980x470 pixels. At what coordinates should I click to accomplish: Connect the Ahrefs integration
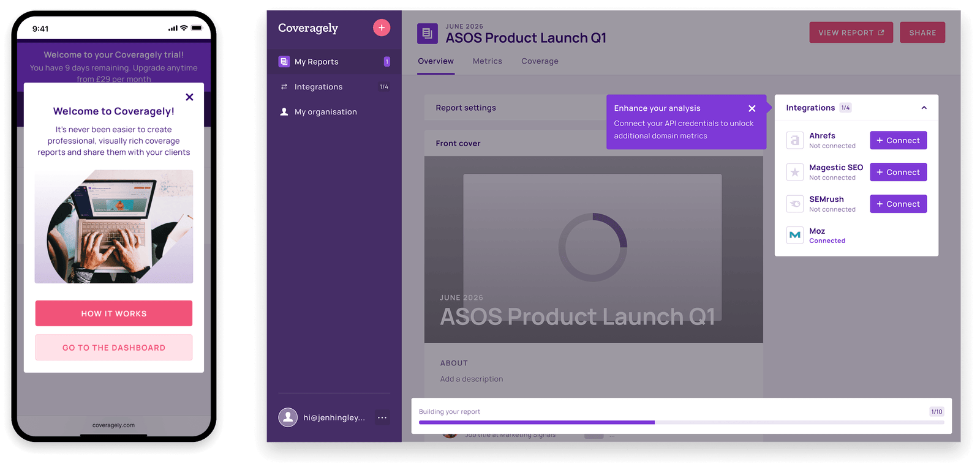898,140
